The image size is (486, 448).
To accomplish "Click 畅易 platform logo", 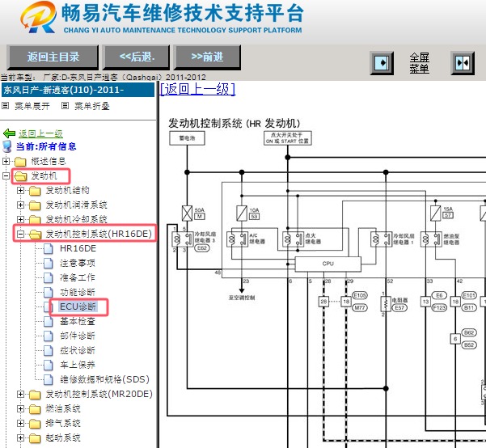I will point(39,17).
